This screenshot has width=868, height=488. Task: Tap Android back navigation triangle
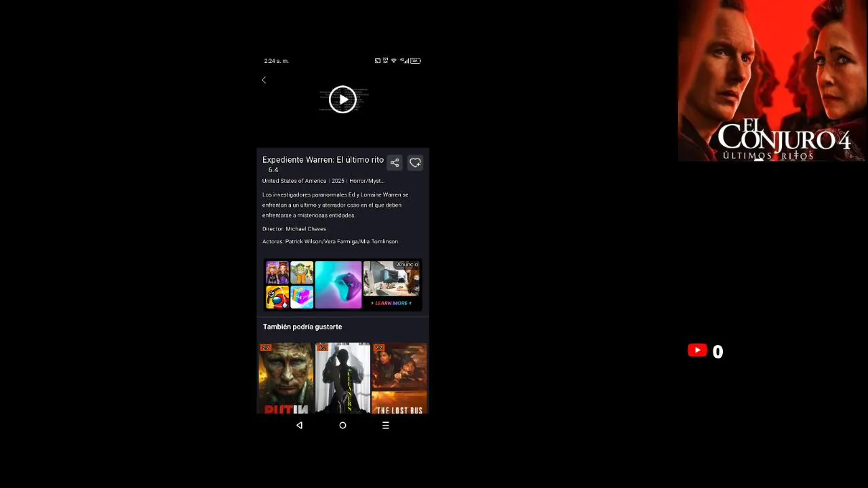point(299,426)
